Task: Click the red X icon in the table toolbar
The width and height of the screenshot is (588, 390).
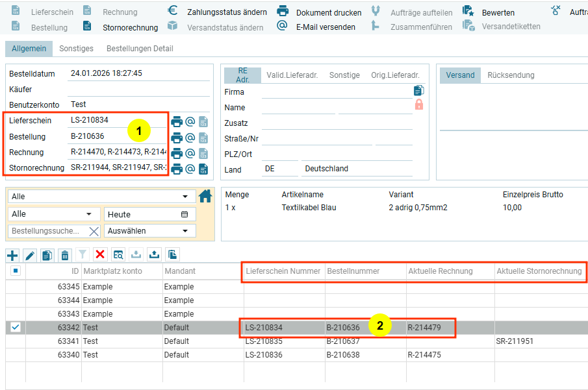Action: 100,255
